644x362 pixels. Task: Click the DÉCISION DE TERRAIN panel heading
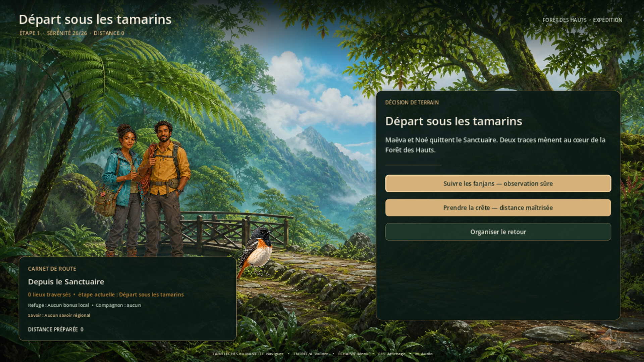(412, 102)
